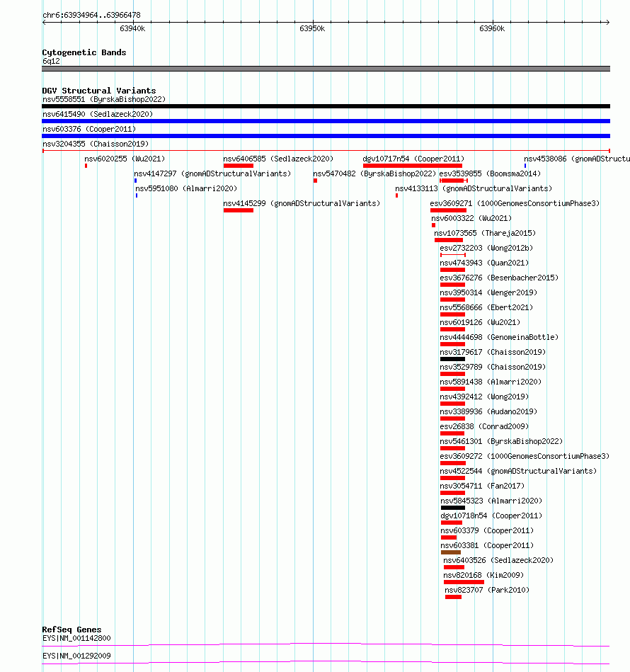Open nsv5951080 (Almarri2020) label
The image size is (630, 672).
click(186, 188)
